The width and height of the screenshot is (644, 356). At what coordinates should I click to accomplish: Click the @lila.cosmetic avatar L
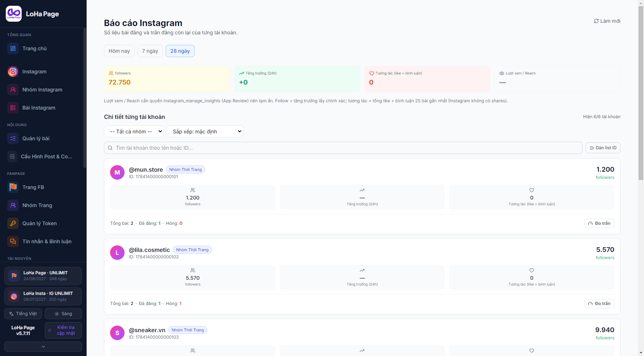pos(117,253)
